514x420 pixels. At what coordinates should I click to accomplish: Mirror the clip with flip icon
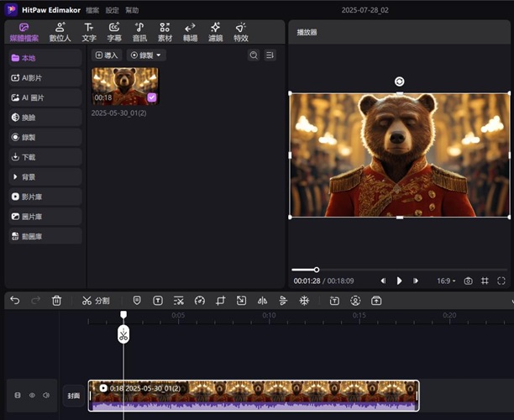[262, 301]
